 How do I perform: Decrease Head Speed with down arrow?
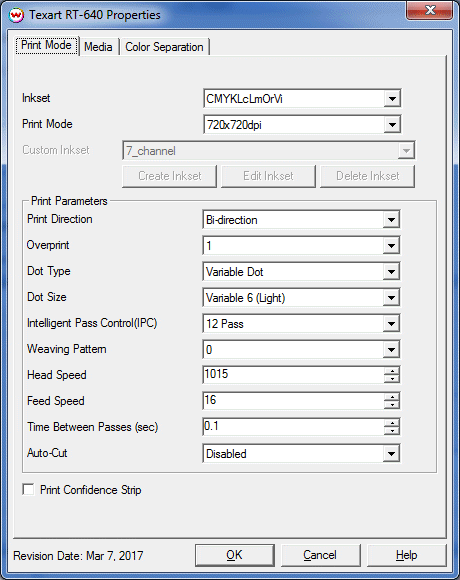click(x=392, y=379)
